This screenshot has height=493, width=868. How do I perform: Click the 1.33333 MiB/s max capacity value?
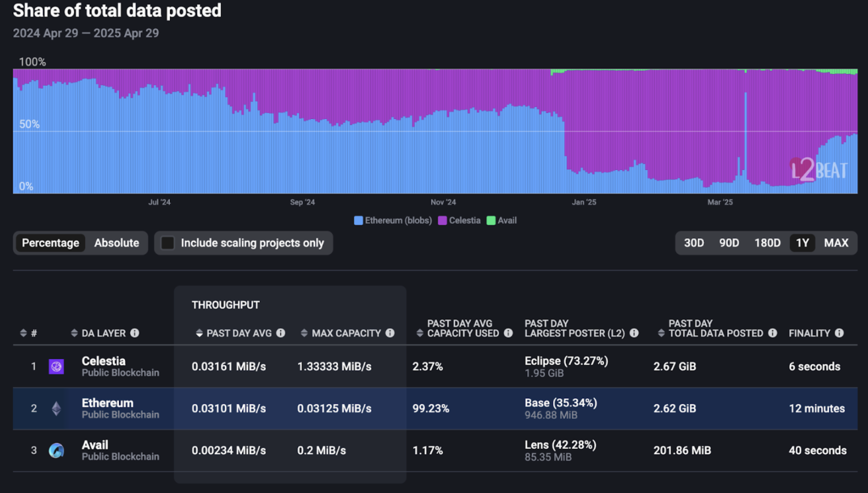(x=334, y=367)
